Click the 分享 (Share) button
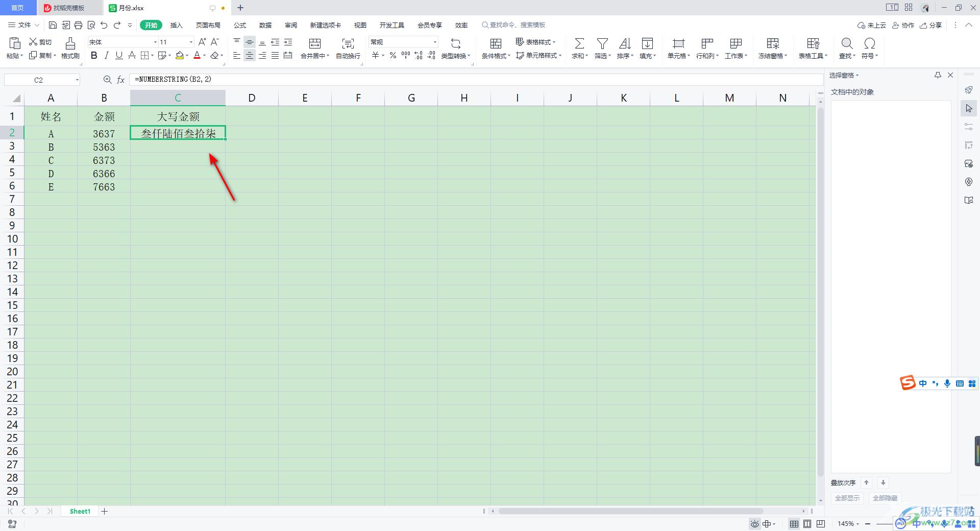This screenshot has height=531, width=980. (930, 25)
